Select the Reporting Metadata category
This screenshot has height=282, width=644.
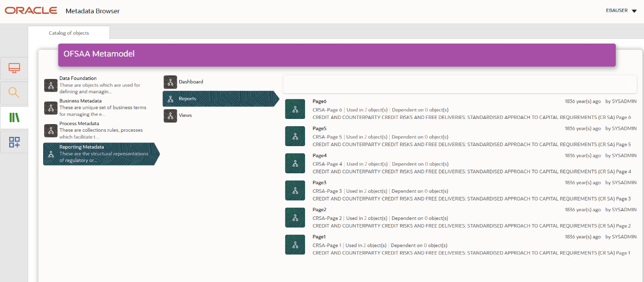coord(101,154)
